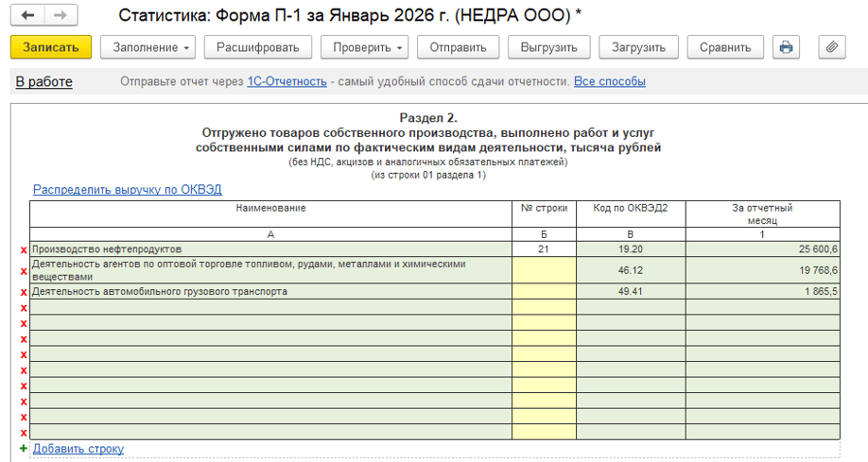Click the Расшифровать button
The image size is (868, 462).
(257, 47)
